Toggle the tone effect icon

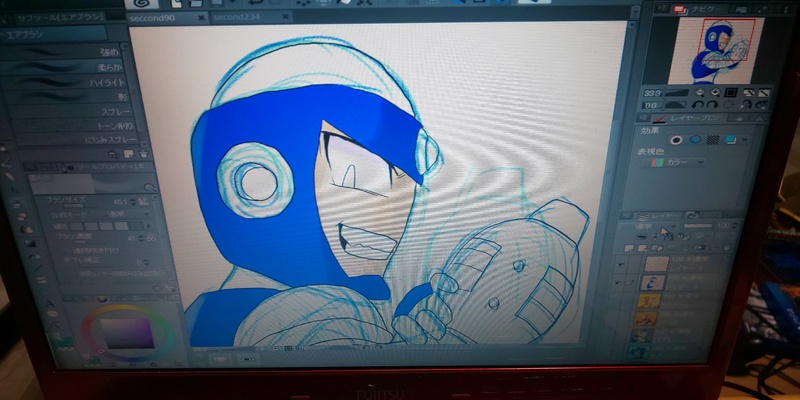[713, 139]
